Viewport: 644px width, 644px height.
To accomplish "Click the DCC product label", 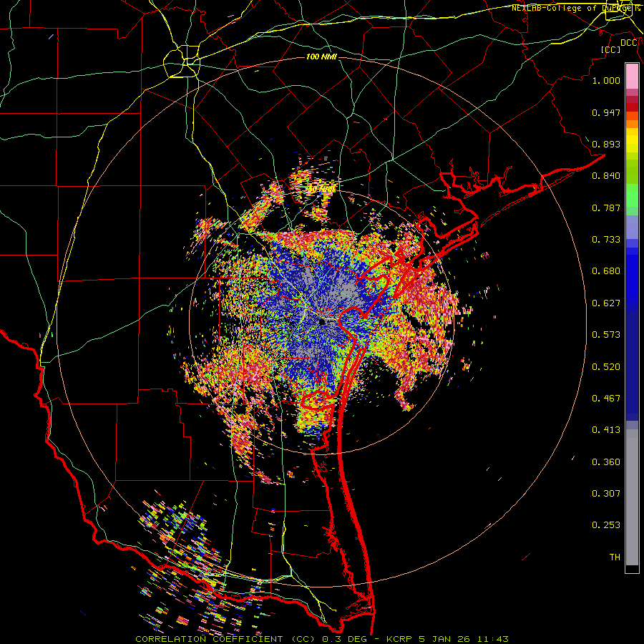I will pyautogui.click(x=628, y=43).
